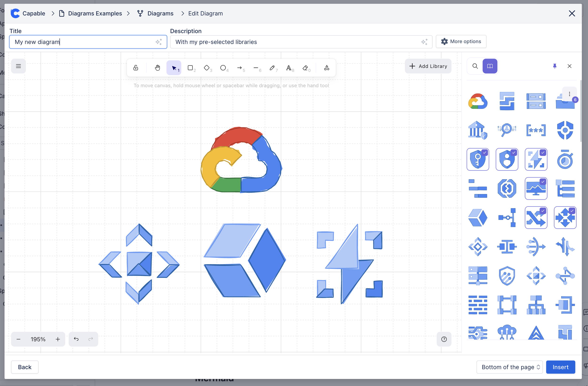
Task: Open the library search tab
Action: 475,66
